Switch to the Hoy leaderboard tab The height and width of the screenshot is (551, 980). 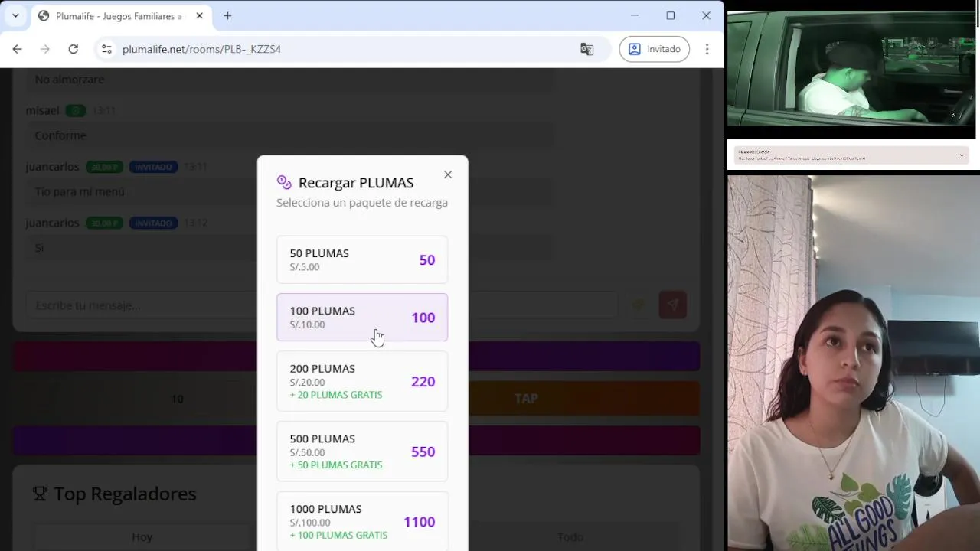[142, 537]
